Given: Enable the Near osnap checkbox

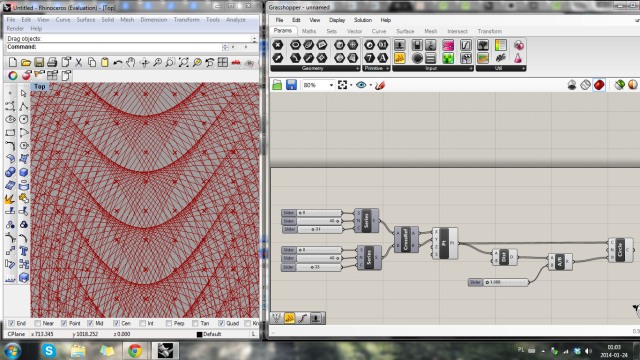Looking at the screenshot, I should tap(38, 323).
